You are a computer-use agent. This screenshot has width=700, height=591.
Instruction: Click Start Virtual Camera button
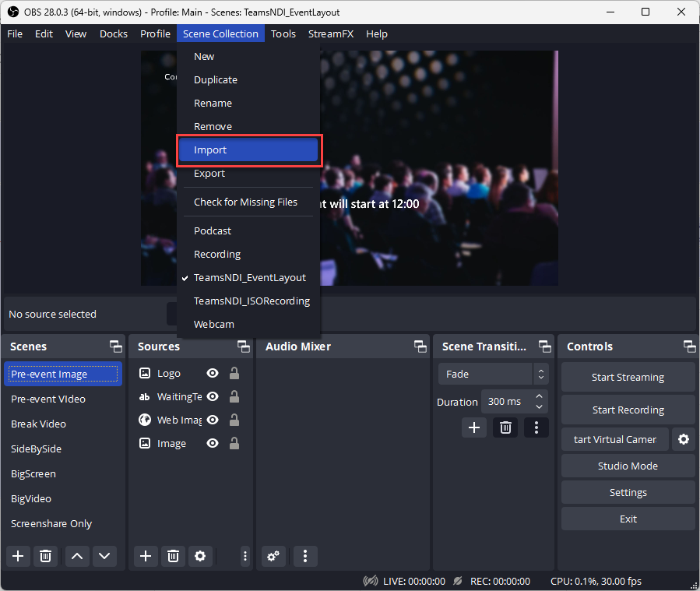tap(615, 439)
